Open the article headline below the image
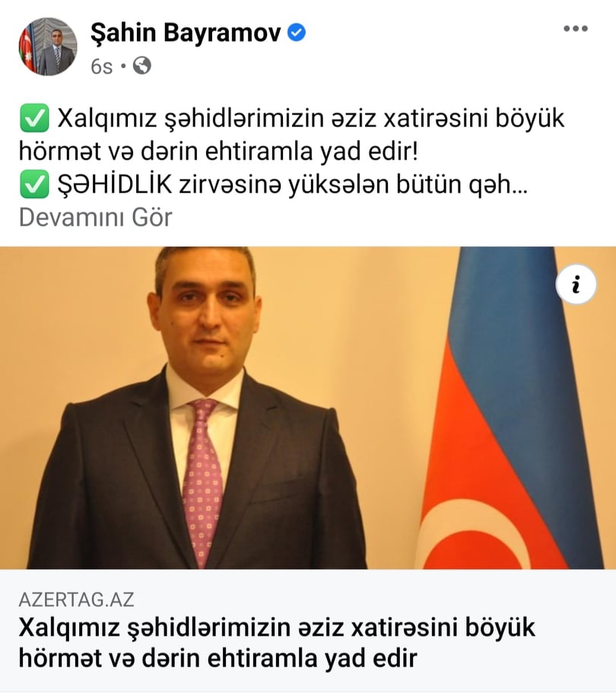 pyautogui.click(x=277, y=643)
